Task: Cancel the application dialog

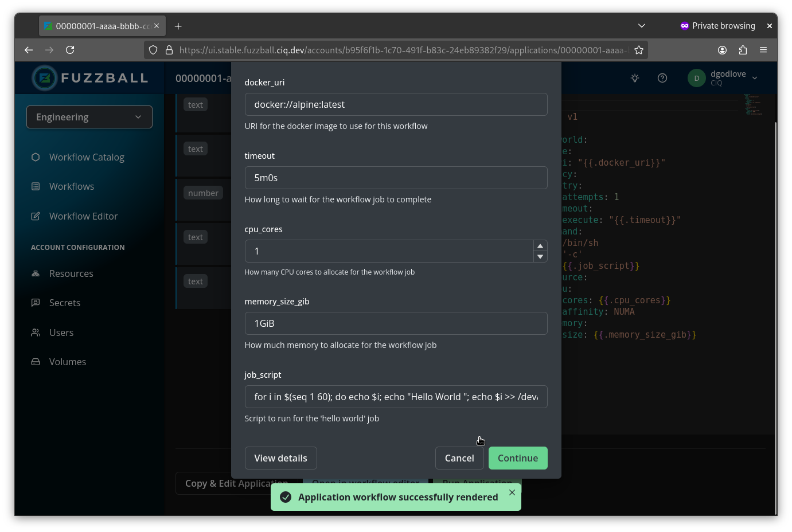Action: tap(459, 457)
